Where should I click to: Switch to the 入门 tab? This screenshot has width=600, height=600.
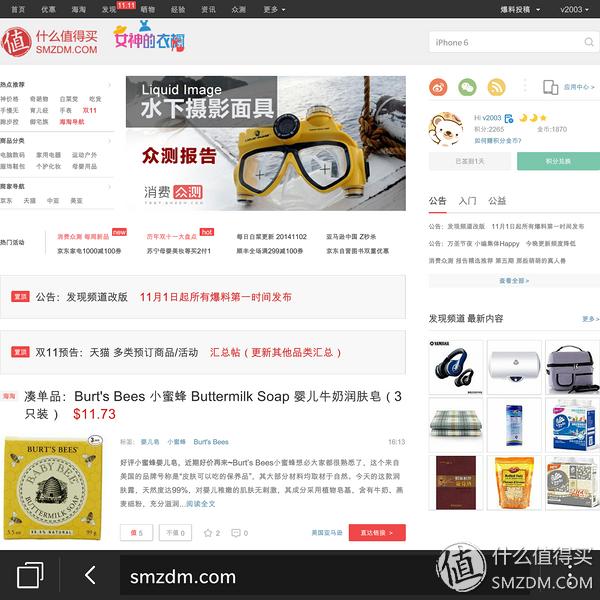467,201
